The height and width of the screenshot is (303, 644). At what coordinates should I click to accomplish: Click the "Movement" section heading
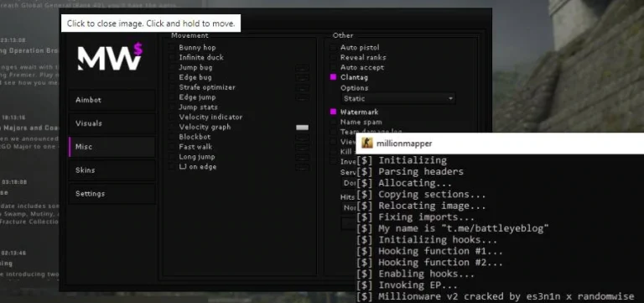[190, 36]
